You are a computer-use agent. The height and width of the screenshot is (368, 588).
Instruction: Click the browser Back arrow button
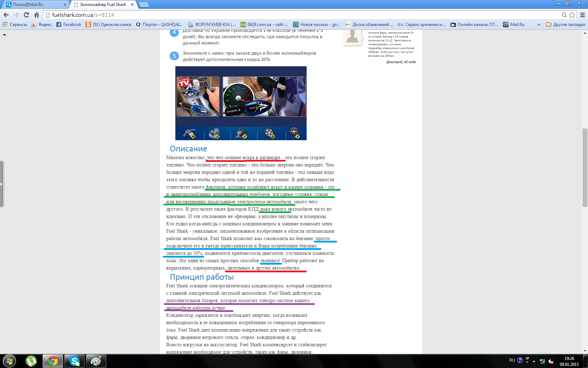[6, 15]
